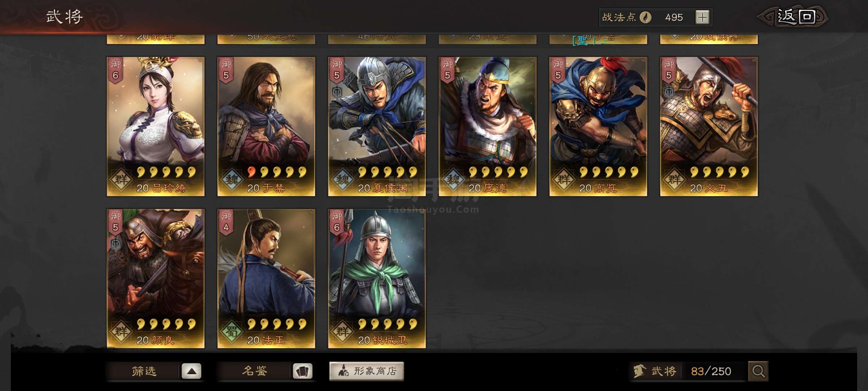The width and height of the screenshot is (868, 391).
Task: Select the 锐城卫 general card
Action: [377, 278]
